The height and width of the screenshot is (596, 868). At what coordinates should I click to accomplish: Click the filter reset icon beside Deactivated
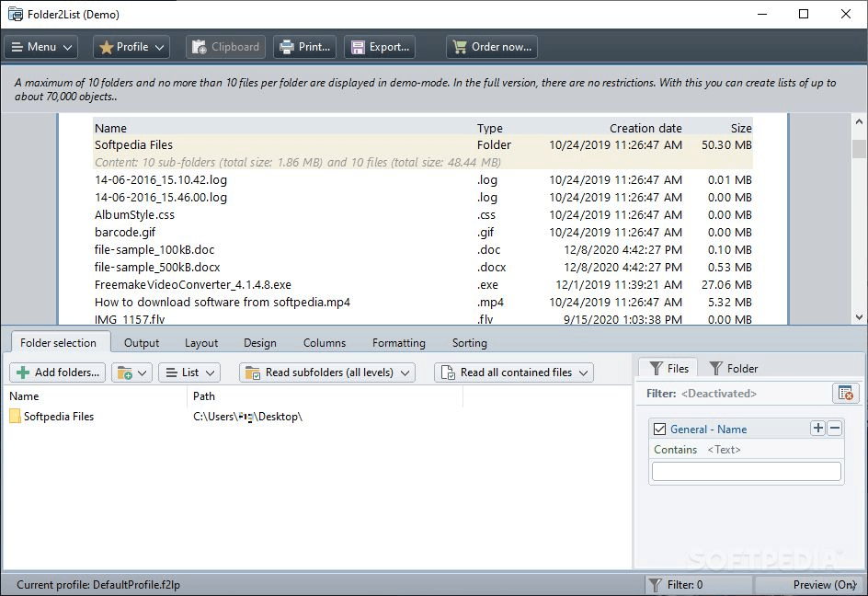tap(845, 394)
